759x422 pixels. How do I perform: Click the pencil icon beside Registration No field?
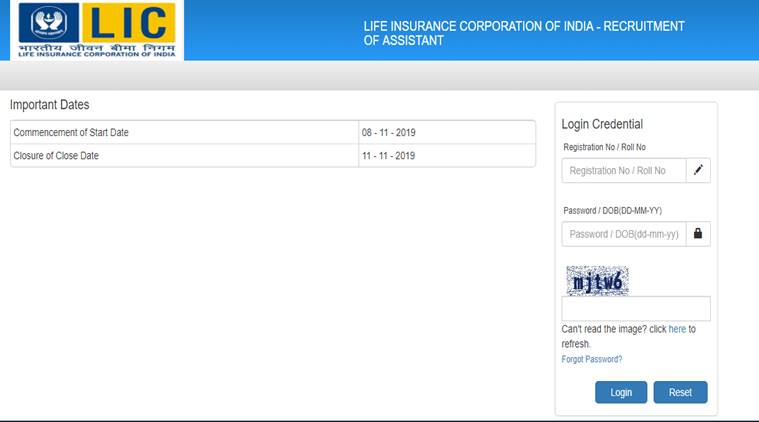coord(698,170)
